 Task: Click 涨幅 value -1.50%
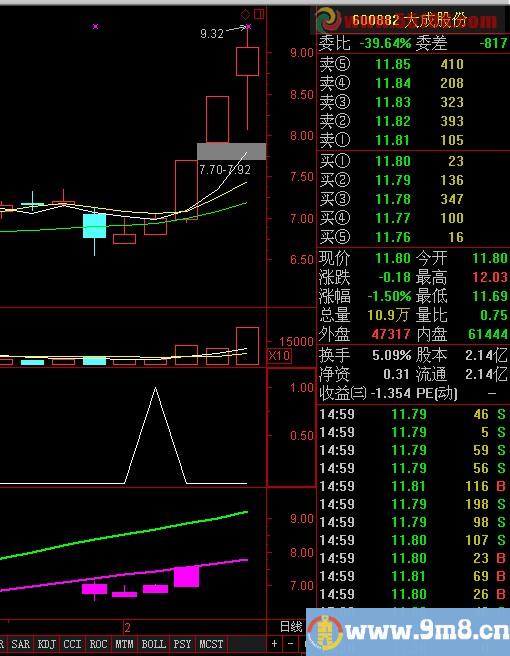pos(389,296)
